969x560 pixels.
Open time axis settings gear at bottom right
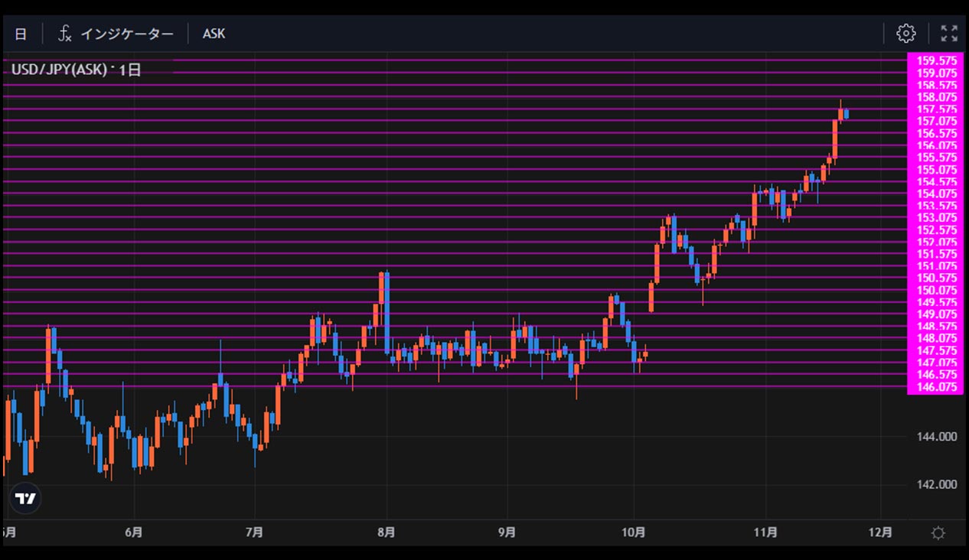click(938, 532)
